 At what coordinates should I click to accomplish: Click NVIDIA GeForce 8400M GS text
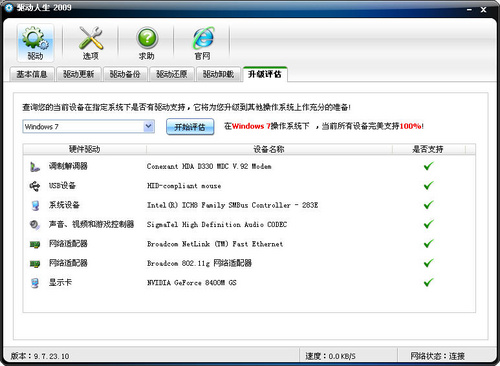click(x=192, y=283)
